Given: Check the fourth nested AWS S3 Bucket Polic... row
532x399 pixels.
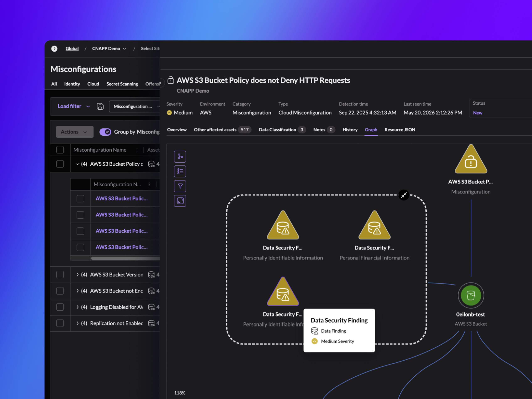Looking at the screenshot, I should (x=80, y=247).
